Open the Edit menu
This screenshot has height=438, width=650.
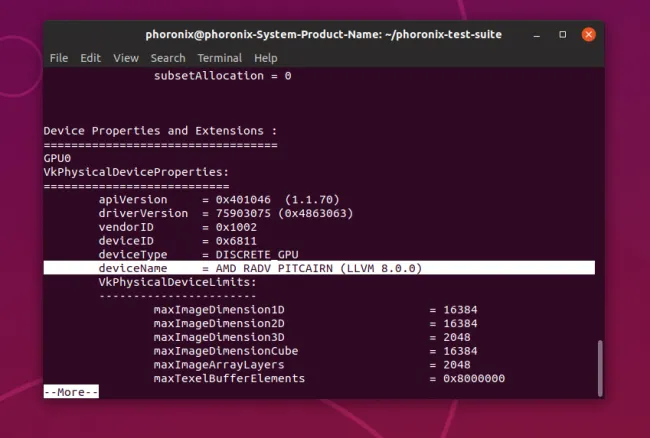pyautogui.click(x=90, y=58)
